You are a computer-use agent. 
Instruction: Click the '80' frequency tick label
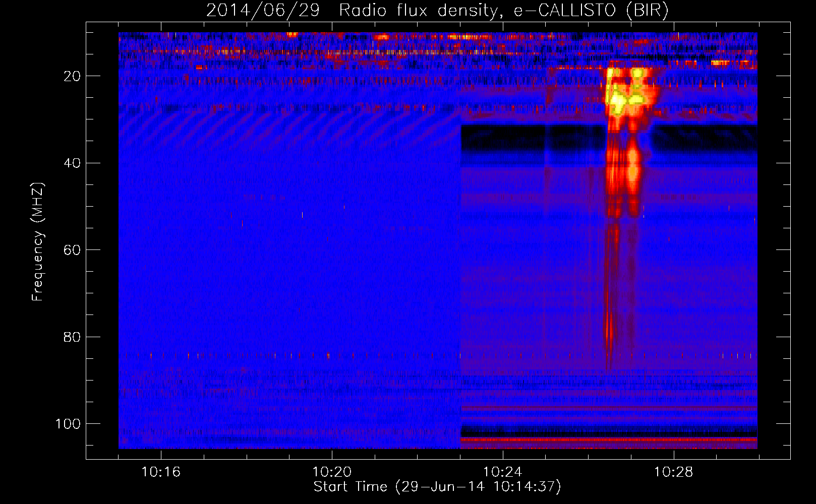tap(72, 337)
